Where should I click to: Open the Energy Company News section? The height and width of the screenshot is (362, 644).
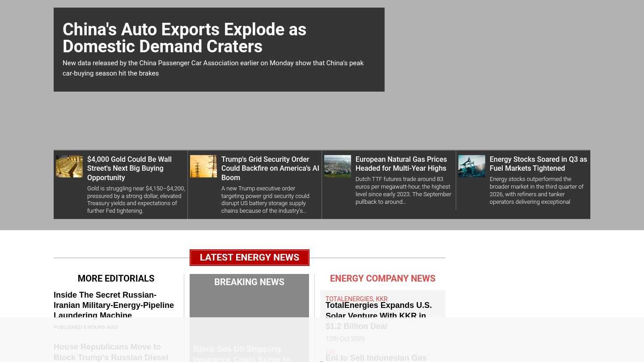coord(383,278)
